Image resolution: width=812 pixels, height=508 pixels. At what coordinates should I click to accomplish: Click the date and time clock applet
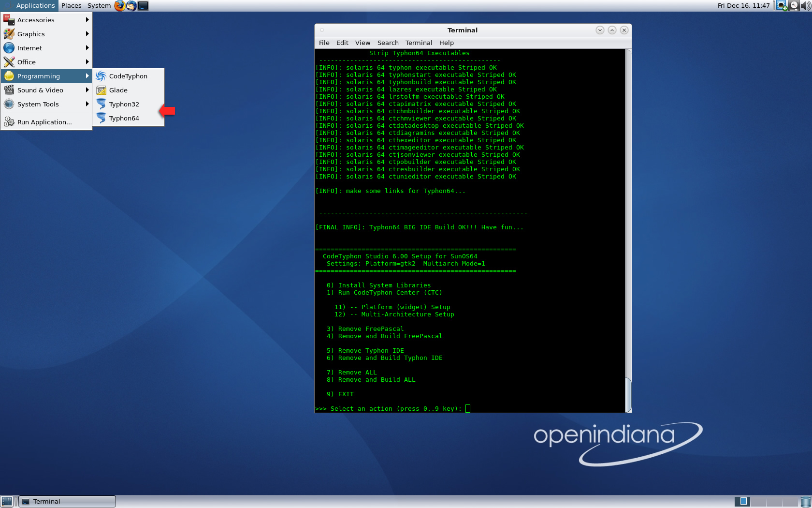coord(743,6)
